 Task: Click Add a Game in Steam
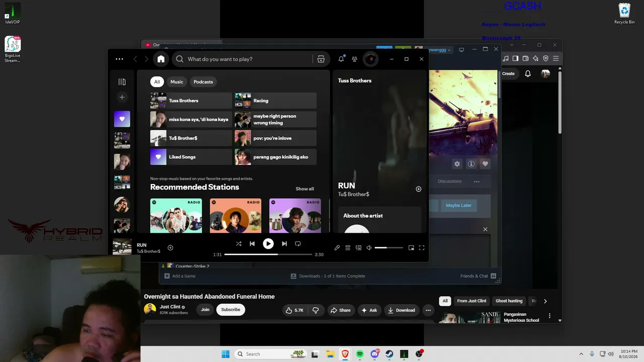180,276
